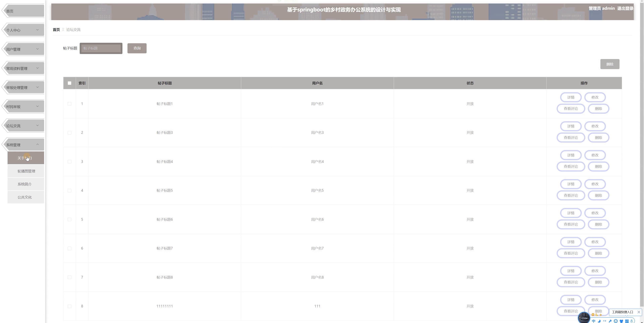Tick the select-all checkbox in table header

[x=69, y=83]
